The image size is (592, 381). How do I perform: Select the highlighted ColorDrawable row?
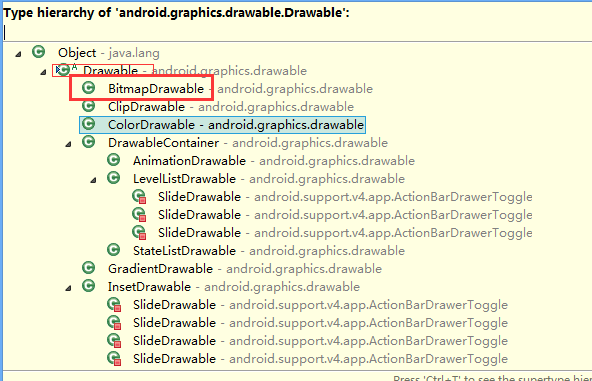pyautogui.click(x=223, y=125)
